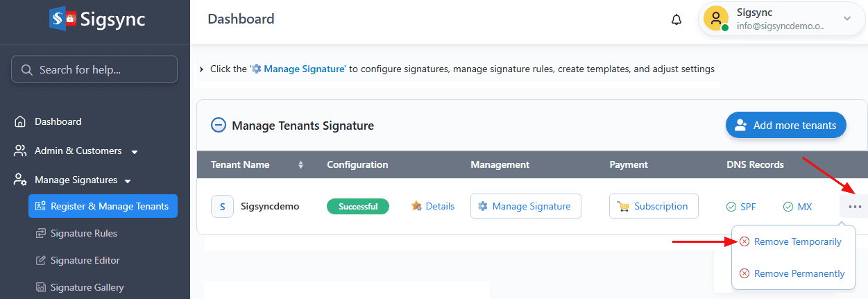Choose Remove Permanently from the menu
This screenshot has height=299, width=868.
coord(799,273)
